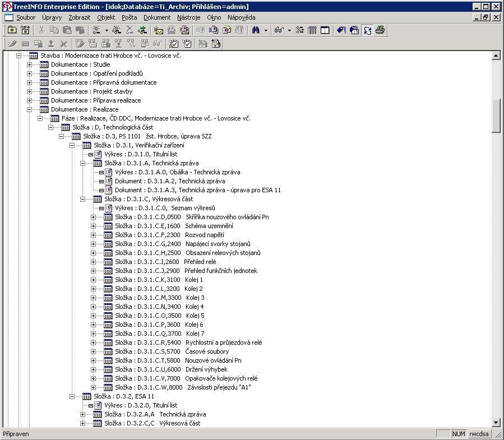The image size is (504, 440).
Task: Click the TreeINFO app icon in title bar
Action: coord(7,6)
